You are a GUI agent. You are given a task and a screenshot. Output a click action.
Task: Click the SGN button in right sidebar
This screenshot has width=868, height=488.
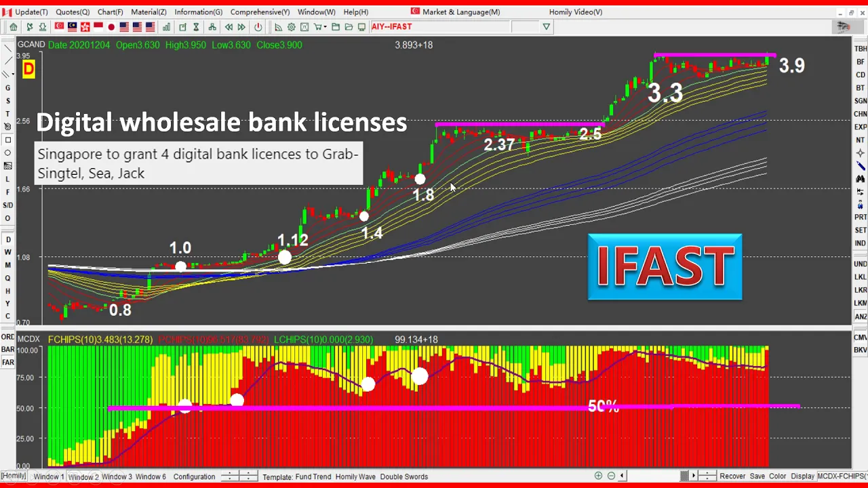click(x=861, y=101)
